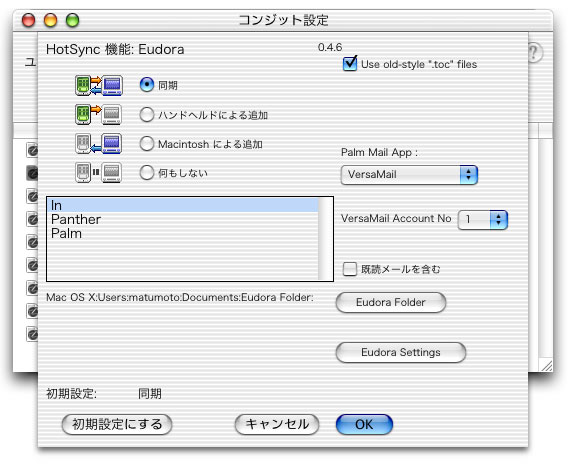The image size is (570, 468).
Task: Select the Panther mailbox in list
Action: pyautogui.click(x=183, y=219)
